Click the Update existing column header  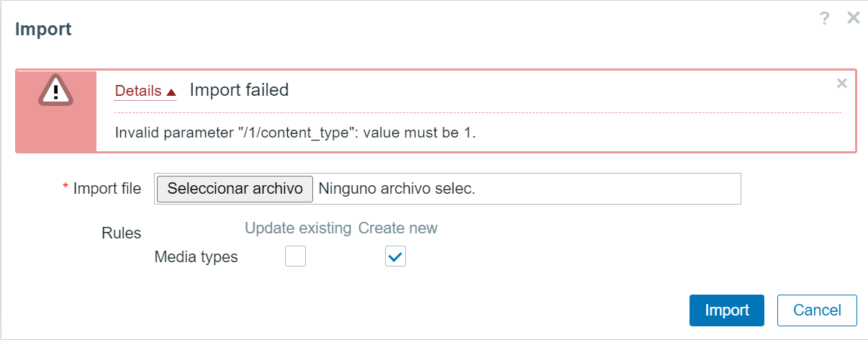[298, 228]
